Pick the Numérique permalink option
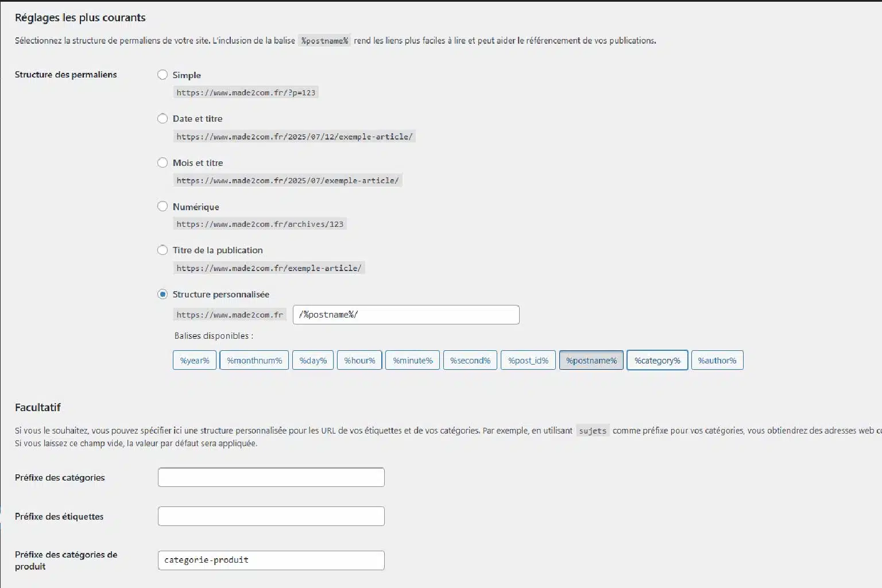Screen dimensions: 882x588 coord(163,206)
